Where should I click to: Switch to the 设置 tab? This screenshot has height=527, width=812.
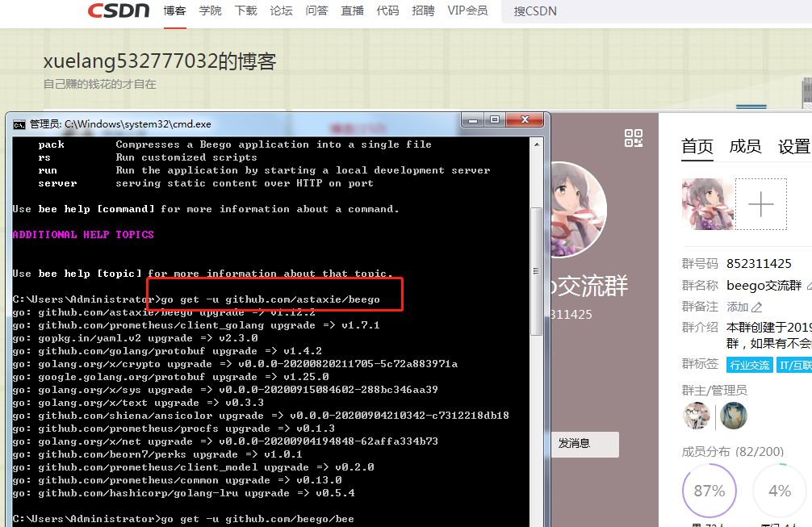[794, 147]
